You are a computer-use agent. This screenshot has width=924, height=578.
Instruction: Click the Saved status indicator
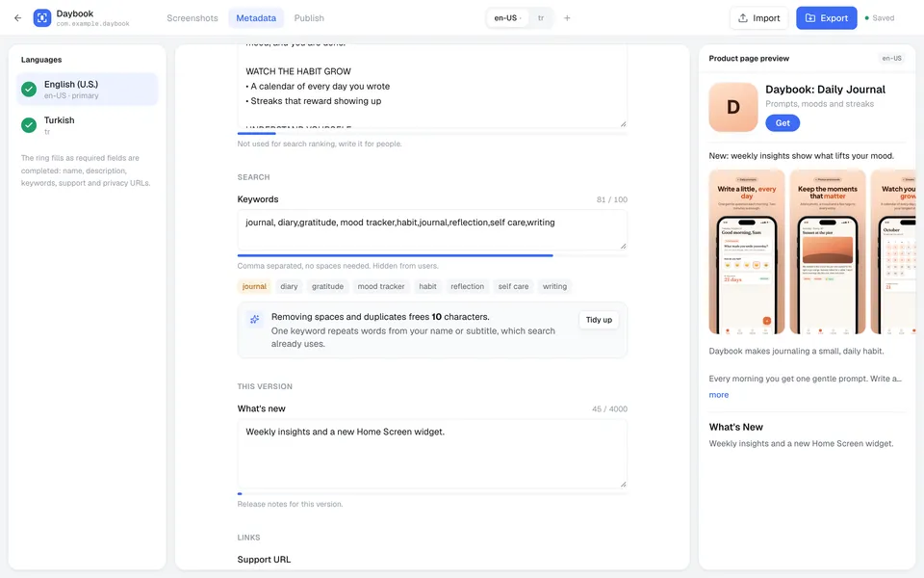tap(879, 17)
